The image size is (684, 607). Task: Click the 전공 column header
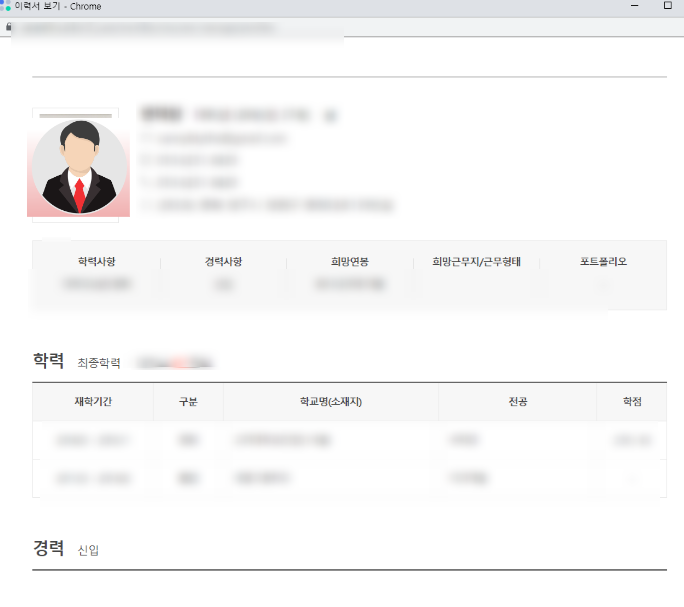click(x=518, y=401)
